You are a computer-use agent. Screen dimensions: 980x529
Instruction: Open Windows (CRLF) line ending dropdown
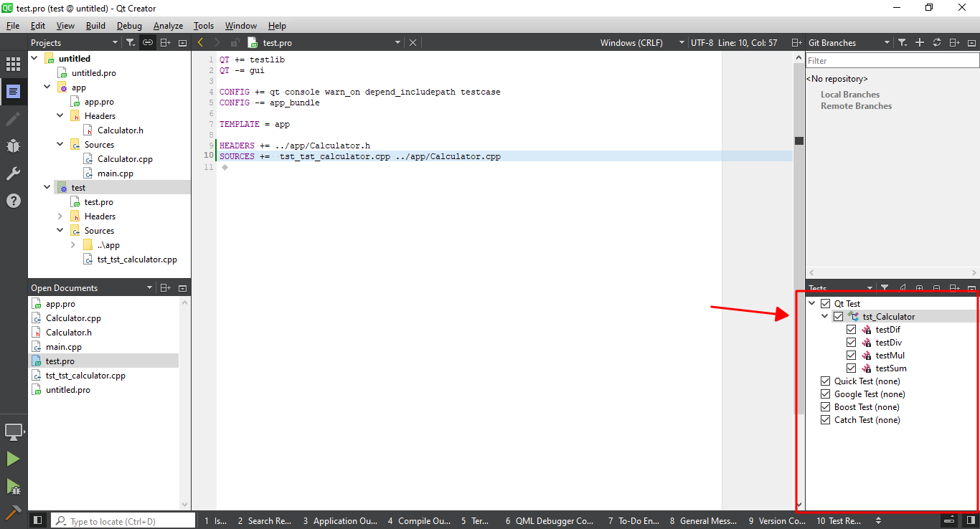[x=642, y=43]
